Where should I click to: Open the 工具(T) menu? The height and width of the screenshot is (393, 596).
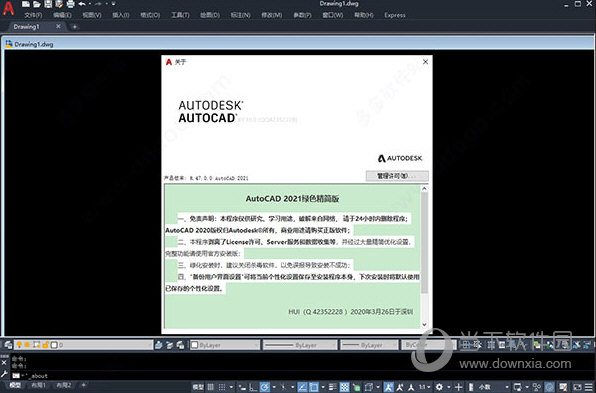180,15
